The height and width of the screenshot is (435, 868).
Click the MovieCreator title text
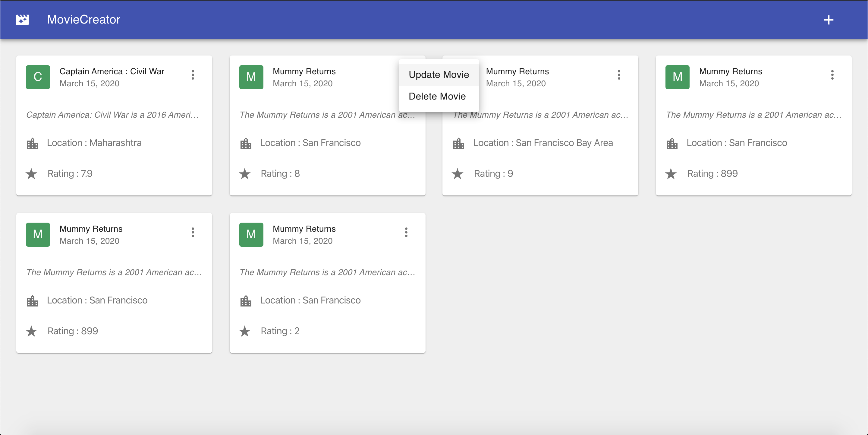[x=83, y=20]
